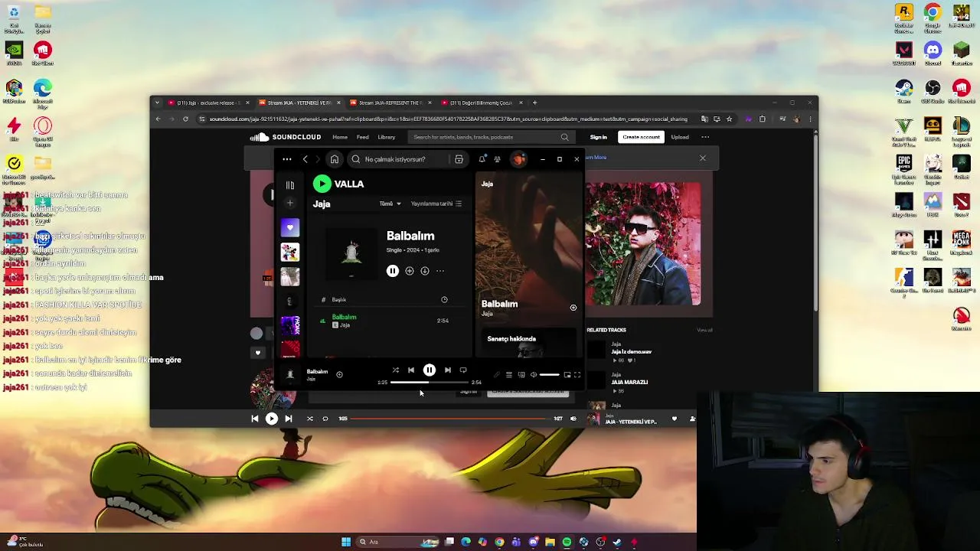
Task: Collapse Your Library in Spotify sidebar
Action: point(290,185)
